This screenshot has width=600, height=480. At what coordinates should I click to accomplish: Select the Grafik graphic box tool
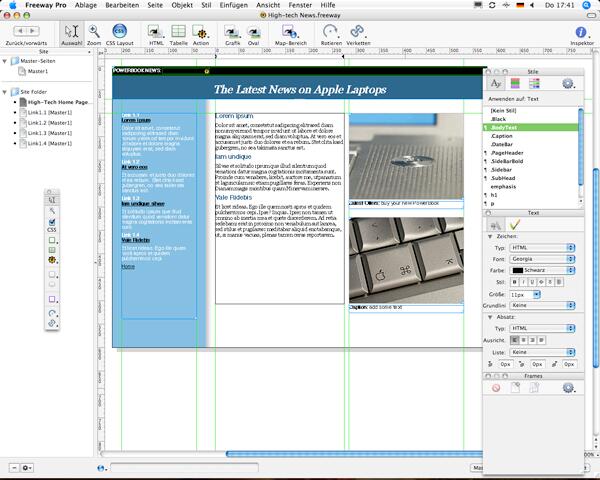(231, 33)
